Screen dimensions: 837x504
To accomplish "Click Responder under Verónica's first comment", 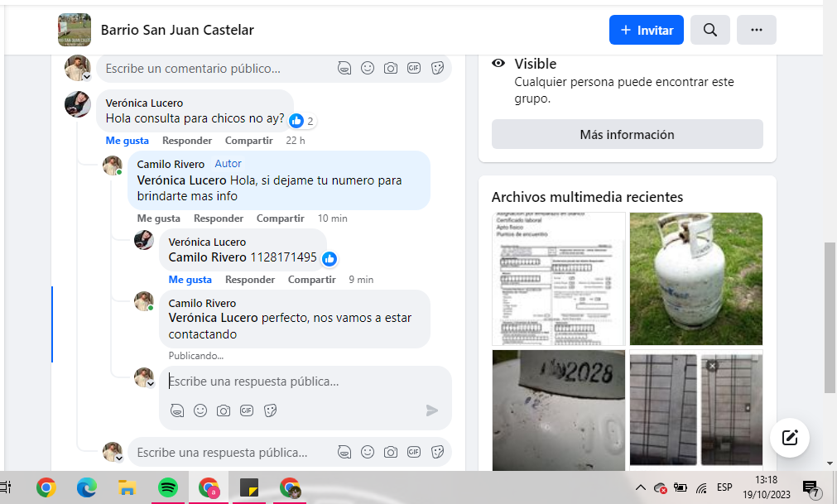I will (x=187, y=141).
